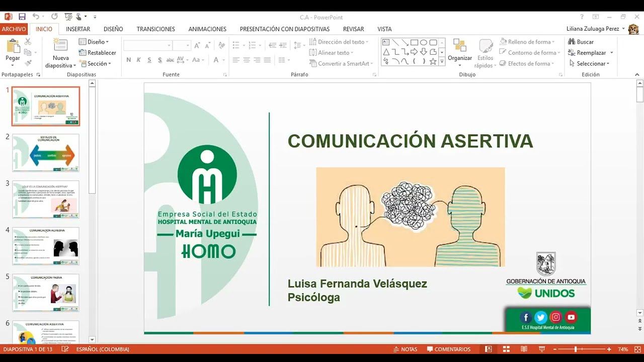Click the Pegar clipboard icon
644x362 pixels.
point(13,45)
